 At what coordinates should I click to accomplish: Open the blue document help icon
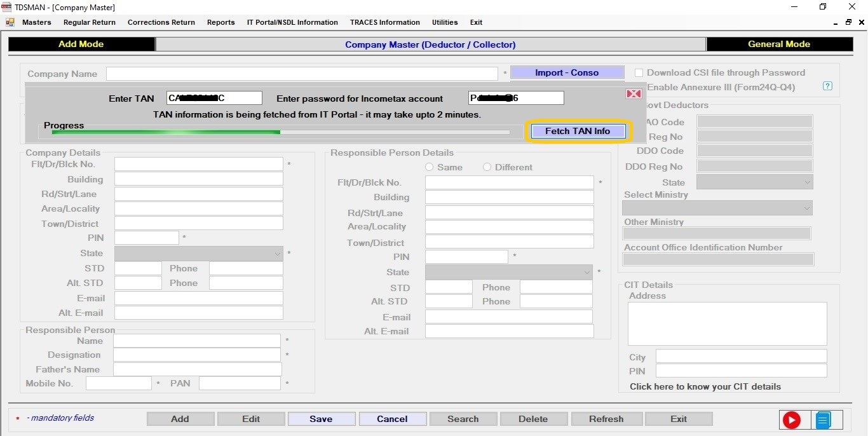coord(824,419)
